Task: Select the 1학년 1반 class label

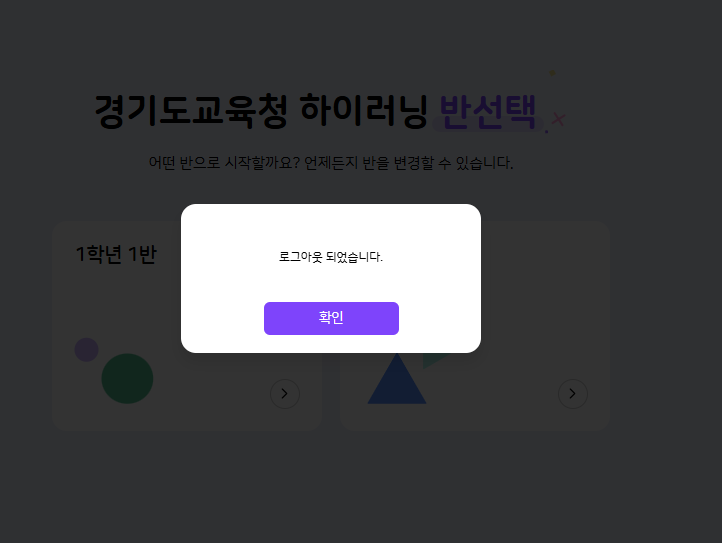Action: pyautogui.click(x=116, y=254)
